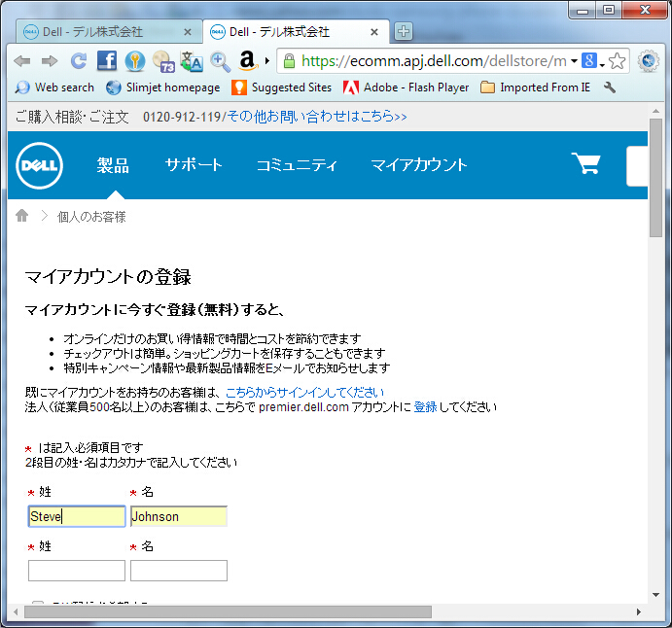Screen dimensions: 672x628
Task: Click the green padlock security icon
Action: coord(289,61)
